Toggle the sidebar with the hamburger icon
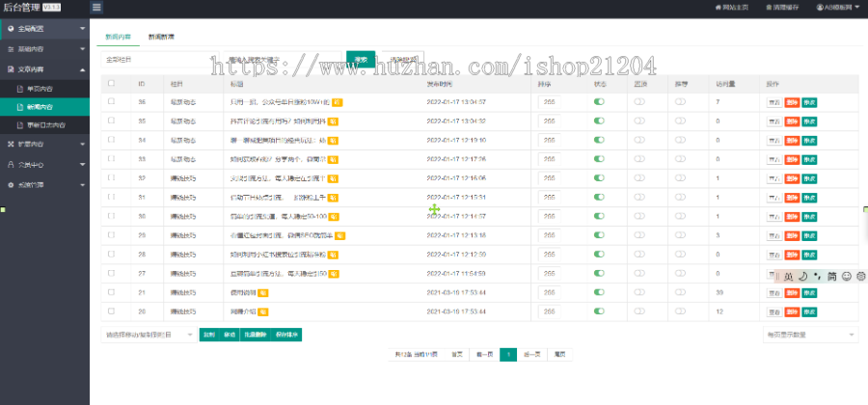 (96, 7)
